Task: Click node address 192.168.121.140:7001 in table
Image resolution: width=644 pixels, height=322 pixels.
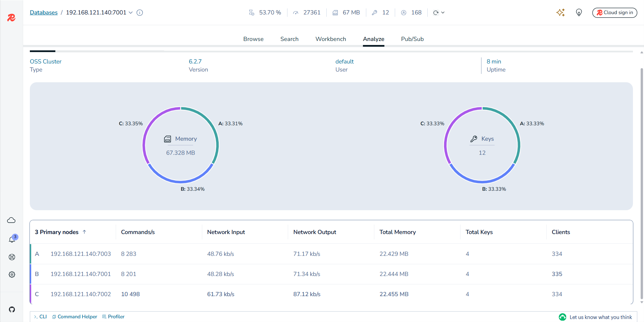Action: click(x=80, y=274)
